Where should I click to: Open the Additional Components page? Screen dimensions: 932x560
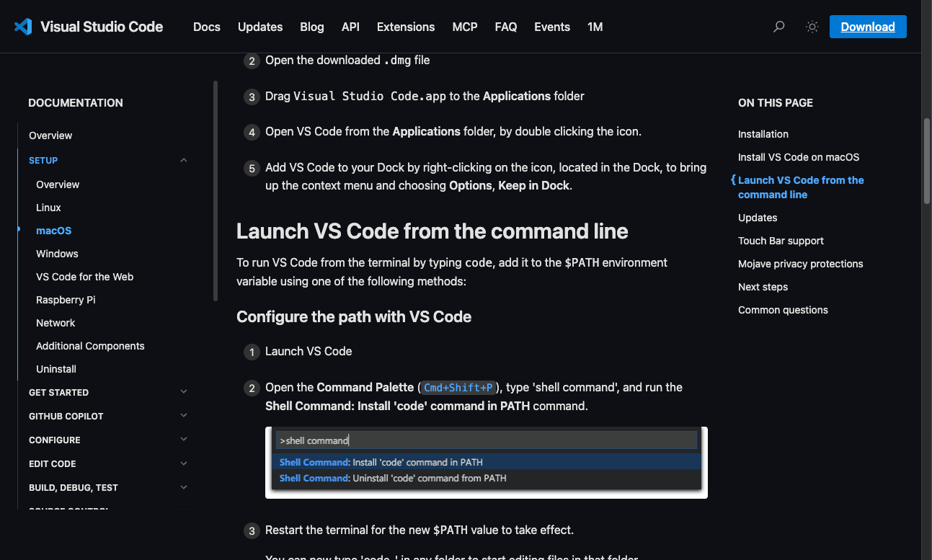click(90, 346)
